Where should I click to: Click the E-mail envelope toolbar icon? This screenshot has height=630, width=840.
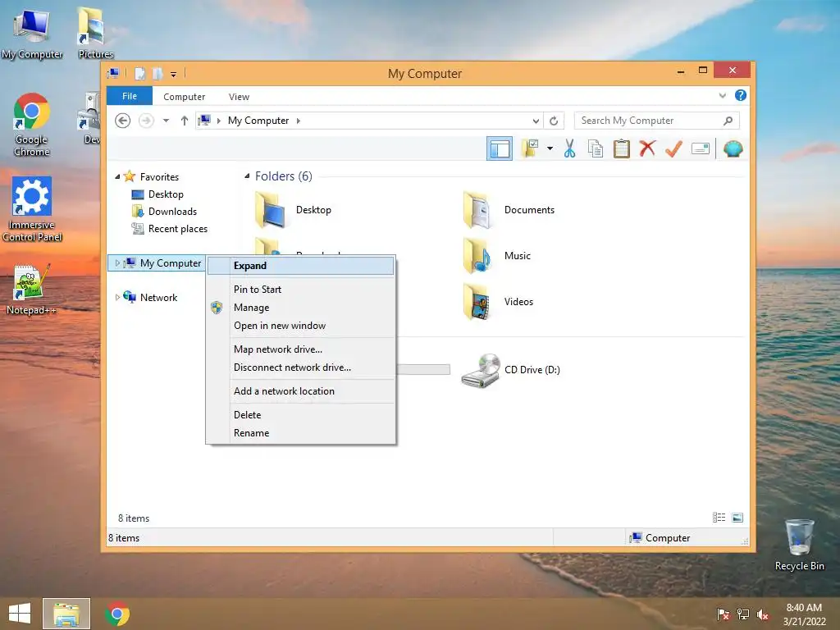701,148
